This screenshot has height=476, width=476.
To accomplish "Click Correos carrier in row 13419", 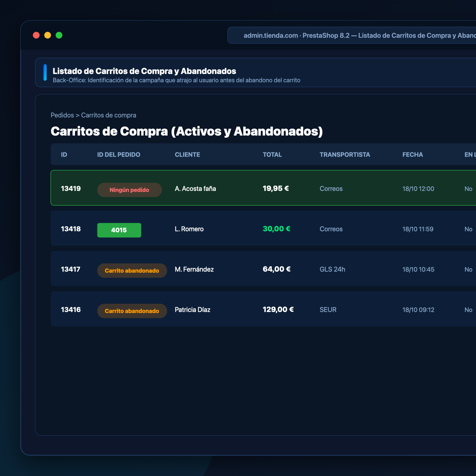I will 331,189.
